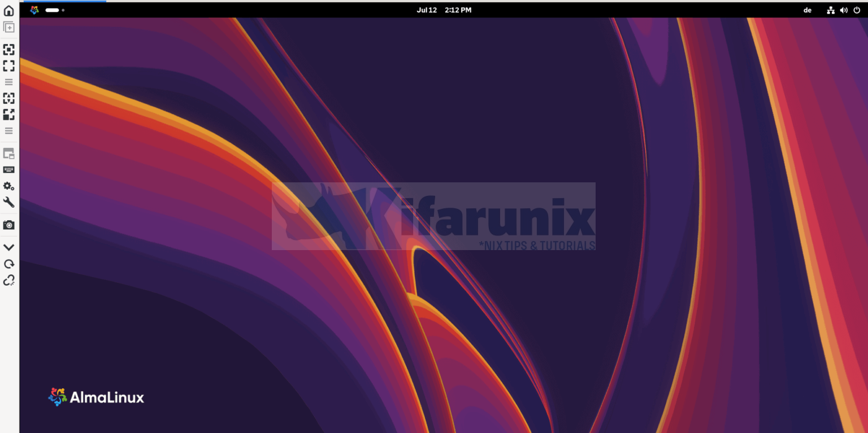868x433 pixels.
Task: Click the white workspace pill indicator
Action: pyautogui.click(x=52, y=10)
